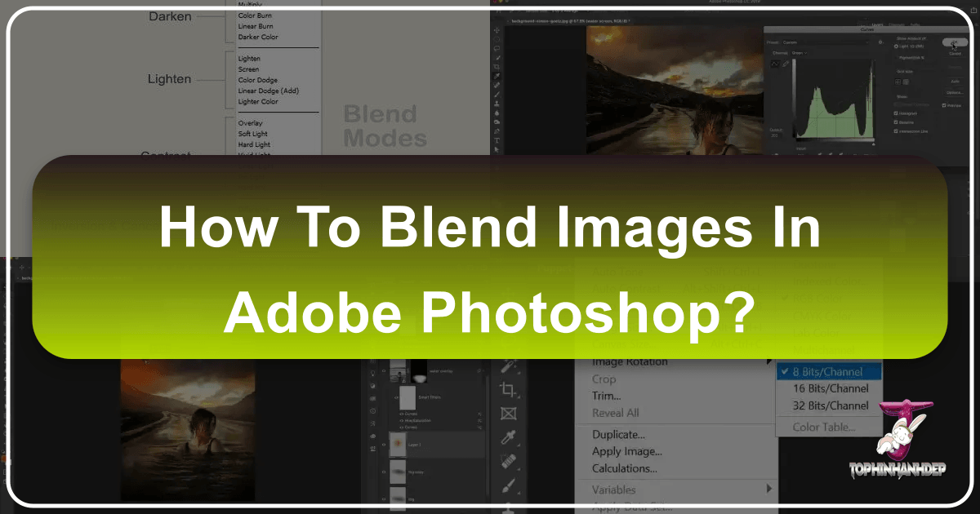Toggle the Baseline checkbox in Curves
The width and height of the screenshot is (980, 514).
895,122
